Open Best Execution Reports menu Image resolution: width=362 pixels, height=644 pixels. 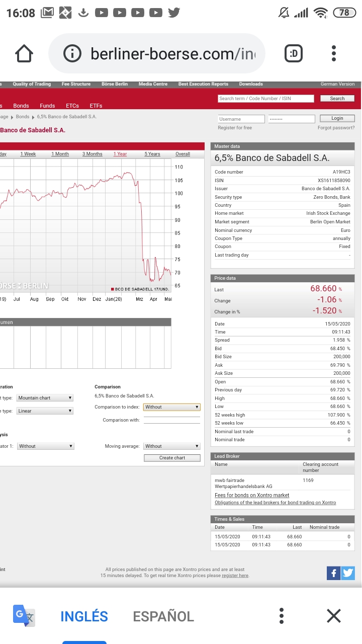point(203,84)
